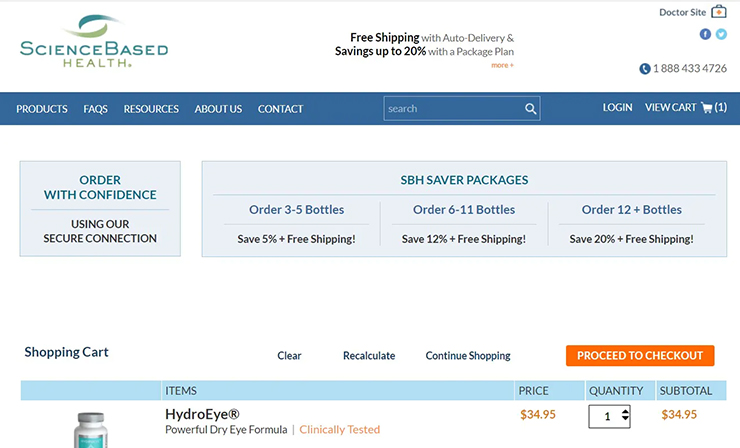Viewport: 740px width, 448px height.
Task: Click the Twitter icon
Action: (x=721, y=34)
